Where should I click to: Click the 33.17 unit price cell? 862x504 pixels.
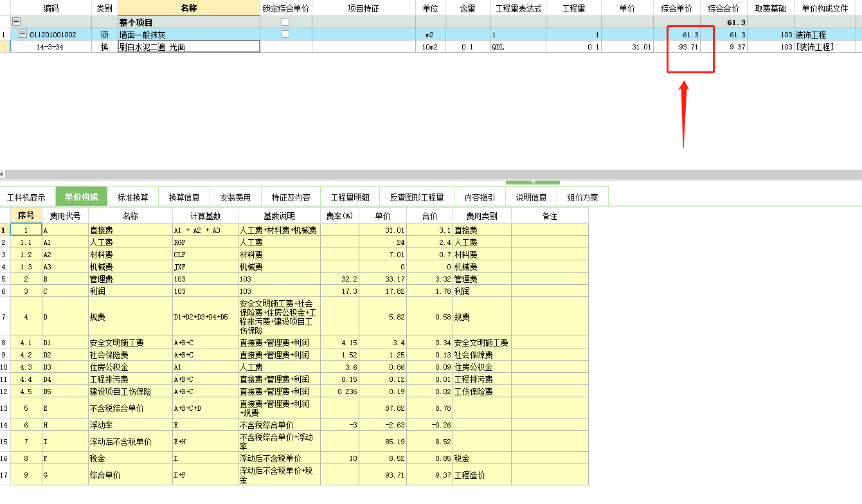pos(382,279)
